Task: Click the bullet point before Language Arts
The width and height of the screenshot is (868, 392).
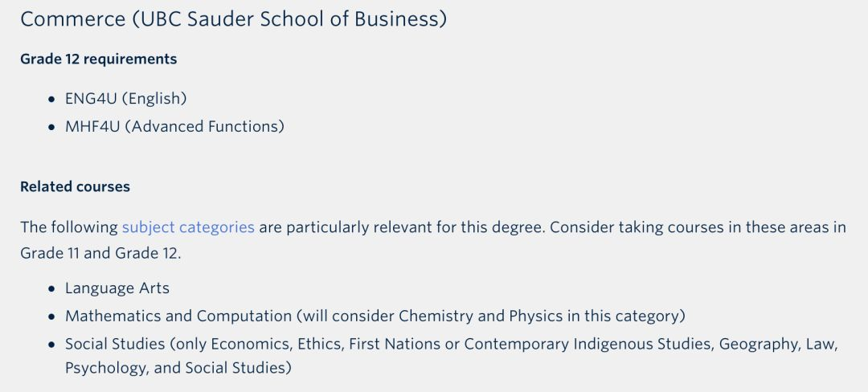Action: click(x=52, y=288)
